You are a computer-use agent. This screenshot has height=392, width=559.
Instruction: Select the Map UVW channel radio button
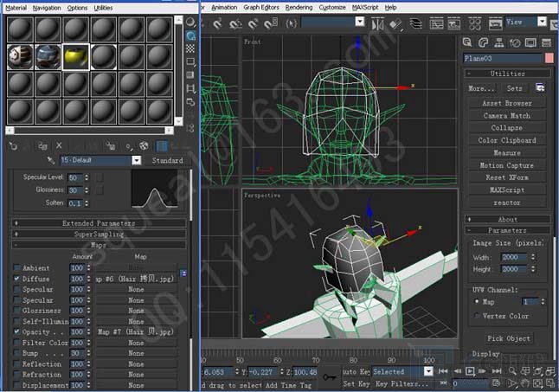477,301
